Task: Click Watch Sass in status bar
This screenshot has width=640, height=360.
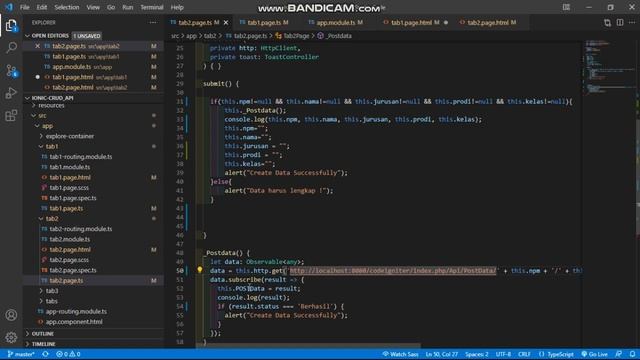Action: coord(400,354)
